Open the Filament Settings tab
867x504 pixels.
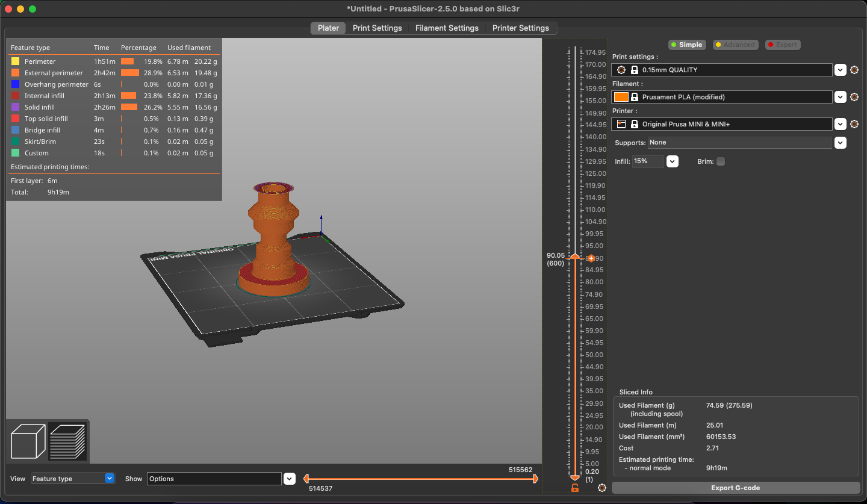coord(447,28)
